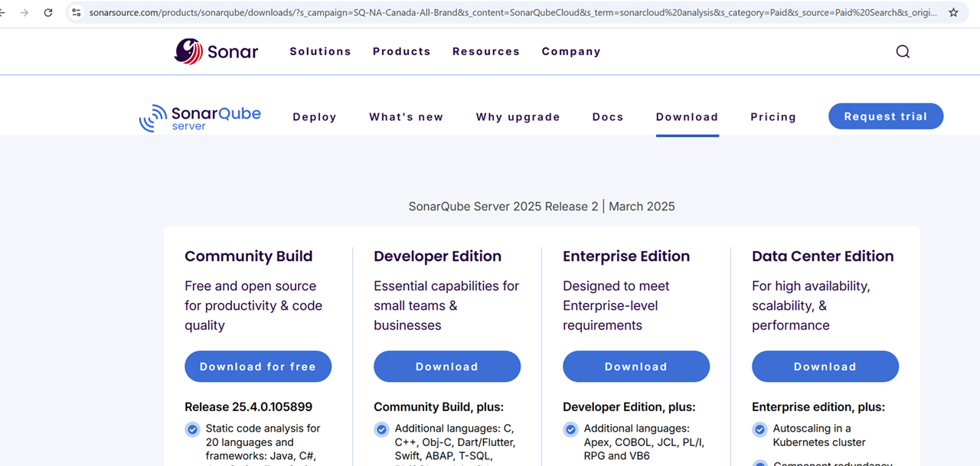Go forward with browser forward arrow
This screenshot has width=980, height=466.
tap(24, 12)
